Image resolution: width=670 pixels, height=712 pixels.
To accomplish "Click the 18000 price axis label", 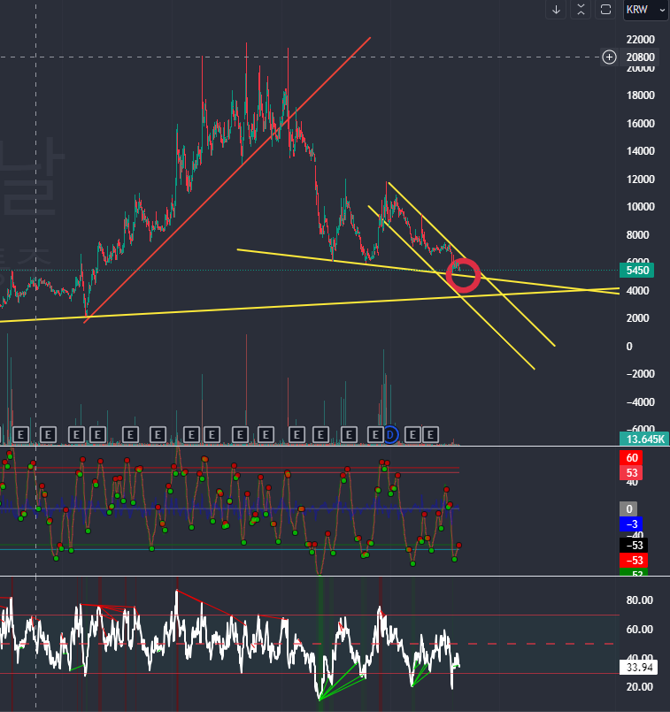I will 640,95.
